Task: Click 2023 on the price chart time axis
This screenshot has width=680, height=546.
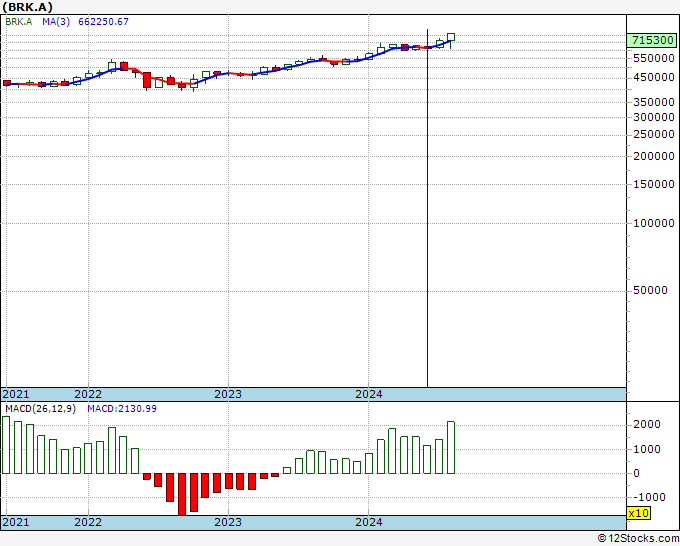Action: 228,394
